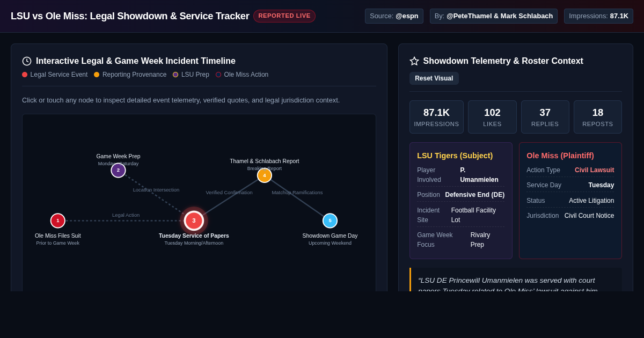The width and height of the screenshot is (644, 338).
Task: Click the star icon beside Showdown Telemetry heading
Action: [x=414, y=61]
